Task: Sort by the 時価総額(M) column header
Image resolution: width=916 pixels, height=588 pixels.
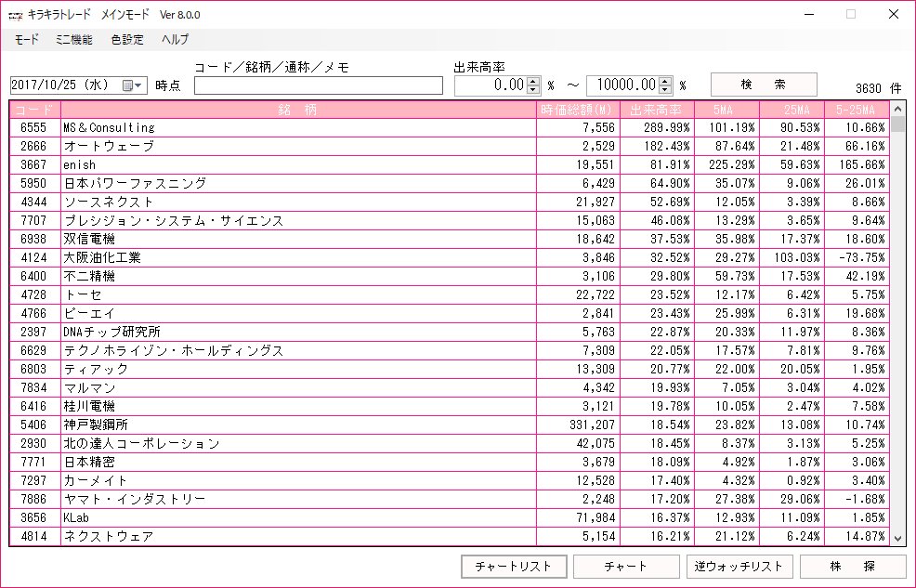Action: pyautogui.click(x=578, y=110)
